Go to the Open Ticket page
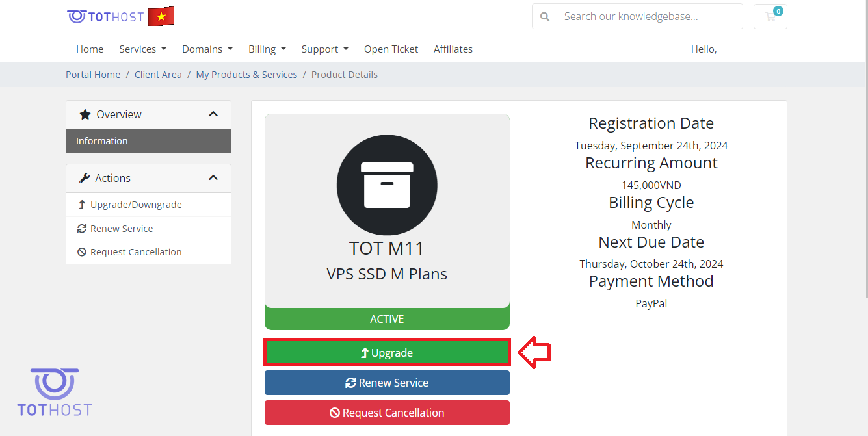 tap(391, 49)
